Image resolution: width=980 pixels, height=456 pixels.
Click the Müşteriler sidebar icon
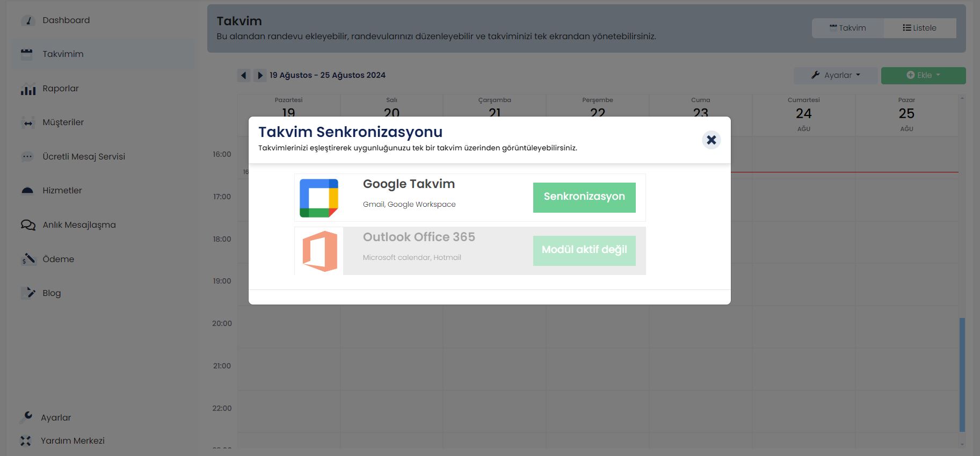tap(28, 123)
